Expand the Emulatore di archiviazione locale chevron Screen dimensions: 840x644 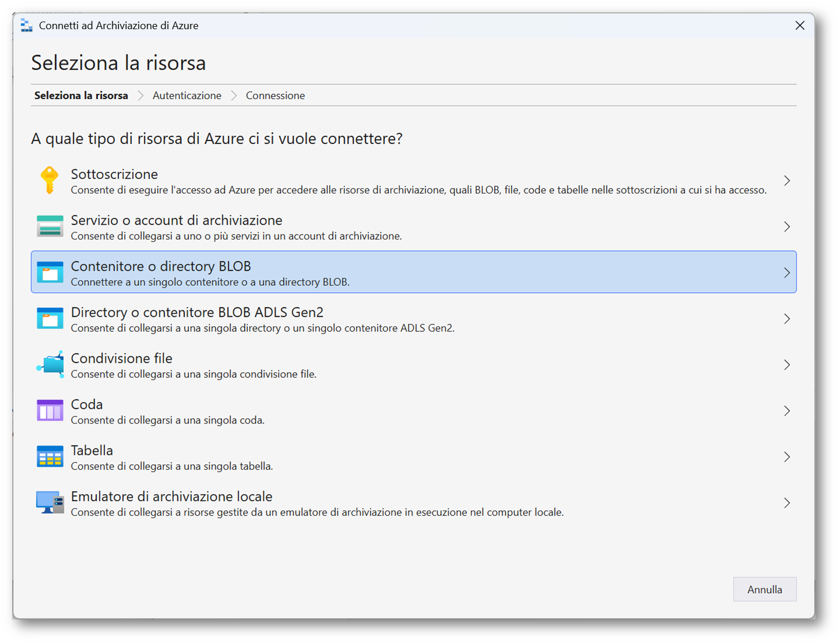(x=787, y=503)
